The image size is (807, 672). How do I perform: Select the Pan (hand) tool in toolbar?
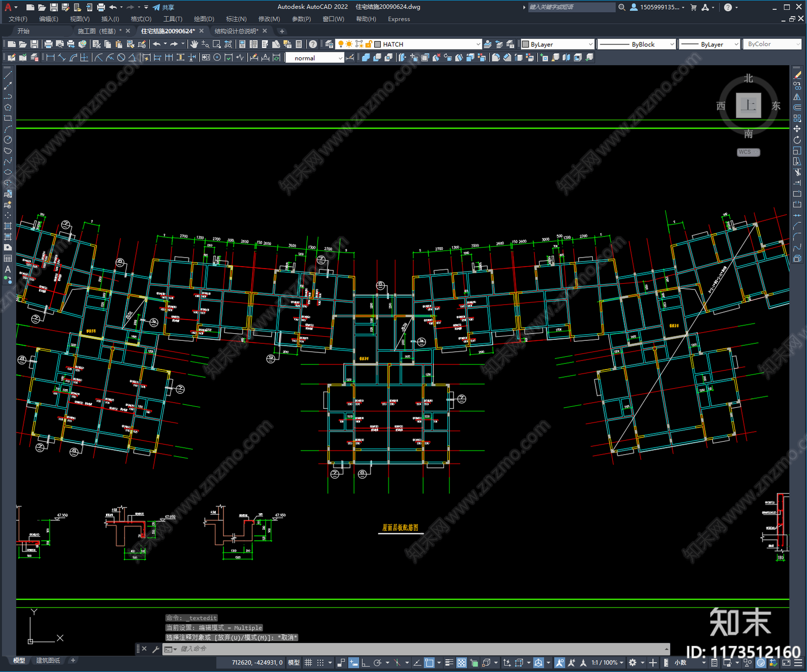click(194, 44)
